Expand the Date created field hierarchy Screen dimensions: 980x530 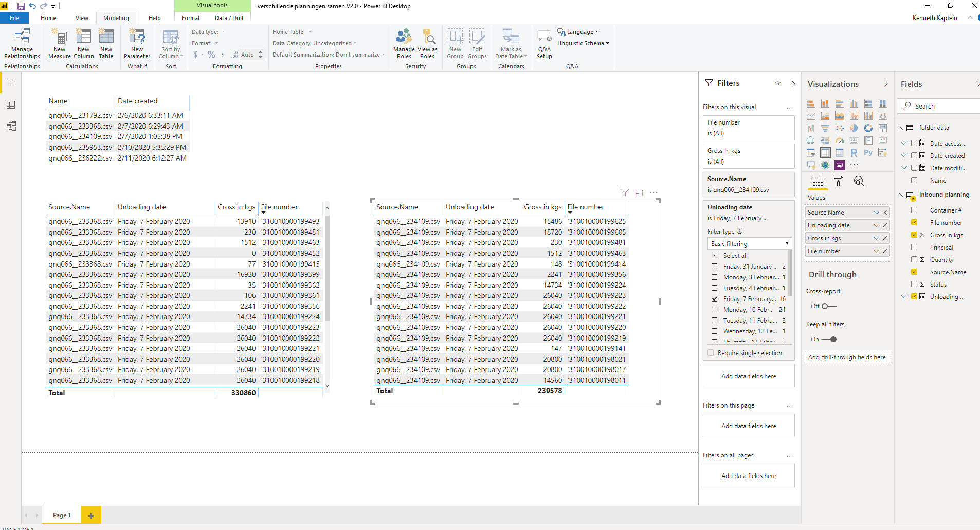point(904,155)
